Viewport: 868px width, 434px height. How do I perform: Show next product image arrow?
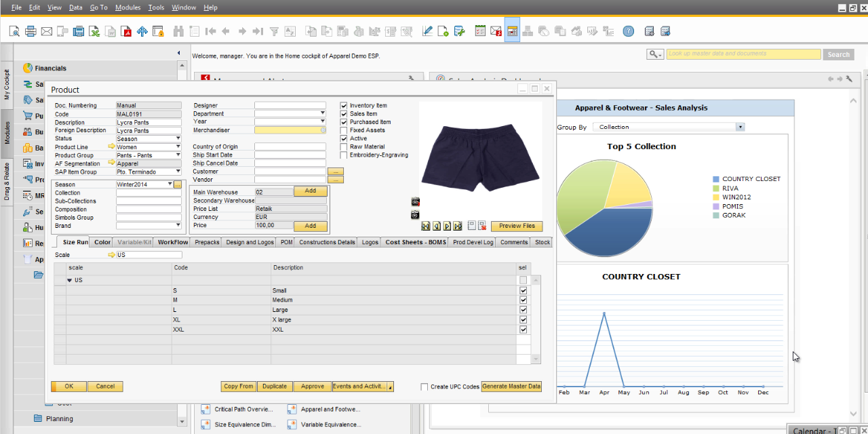point(447,226)
